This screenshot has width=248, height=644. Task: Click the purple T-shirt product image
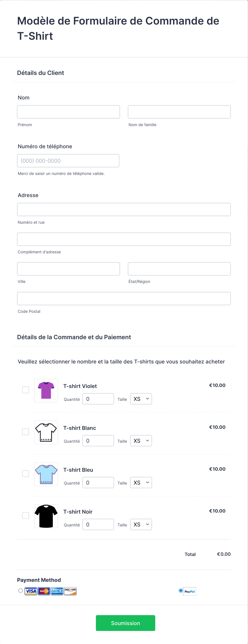(x=46, y=390)
